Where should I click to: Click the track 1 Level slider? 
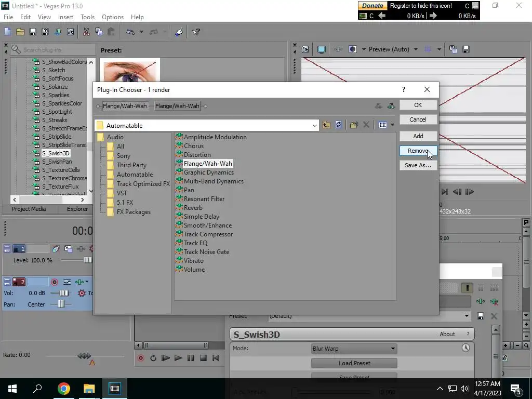pyautogui.click(x=87, y=260)
